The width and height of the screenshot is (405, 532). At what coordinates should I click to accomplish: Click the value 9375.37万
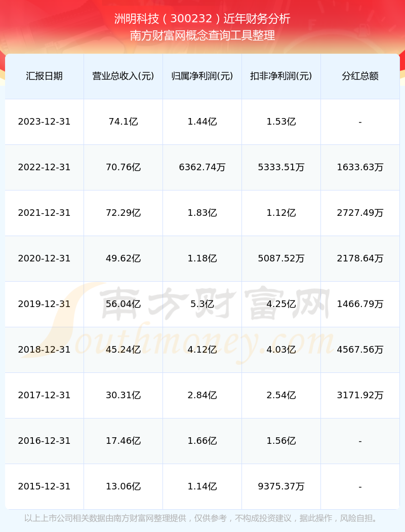281,486
